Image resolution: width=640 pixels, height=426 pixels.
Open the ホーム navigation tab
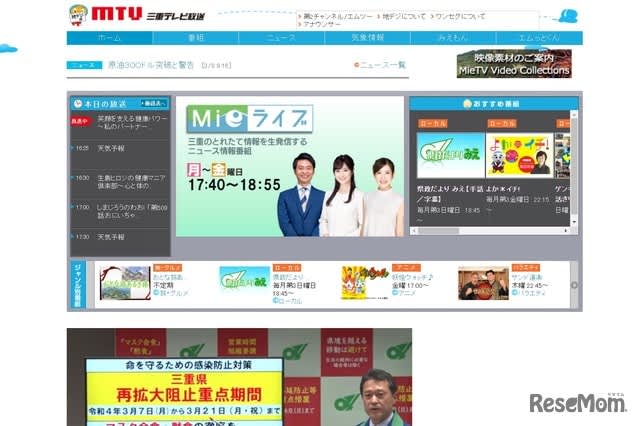[109, 38]
